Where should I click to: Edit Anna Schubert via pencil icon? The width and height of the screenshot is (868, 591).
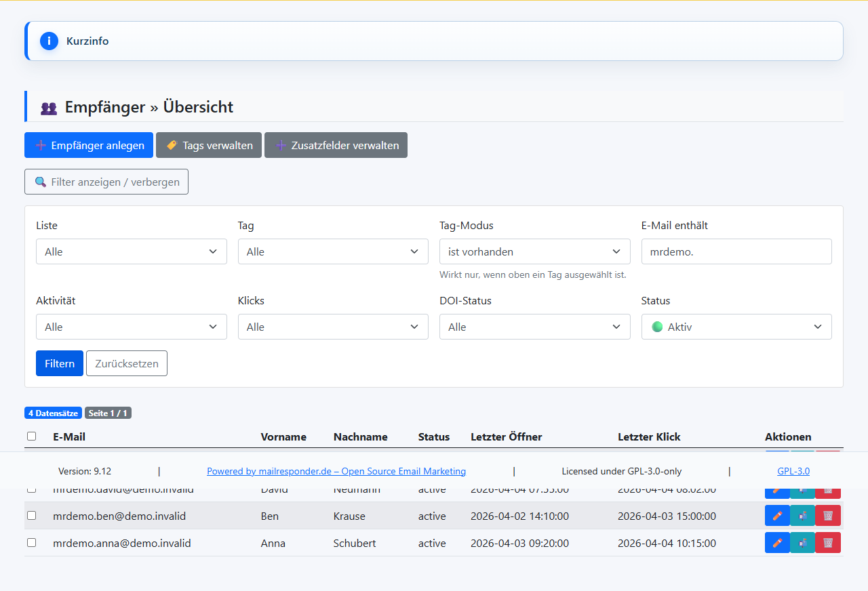(x=777, y=543)
